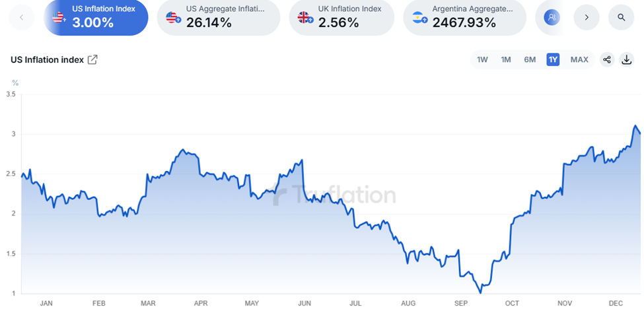Show MAX time range
Image resolution: width=644 pixels, height=309 pixels.
click(x=579, y=59)
